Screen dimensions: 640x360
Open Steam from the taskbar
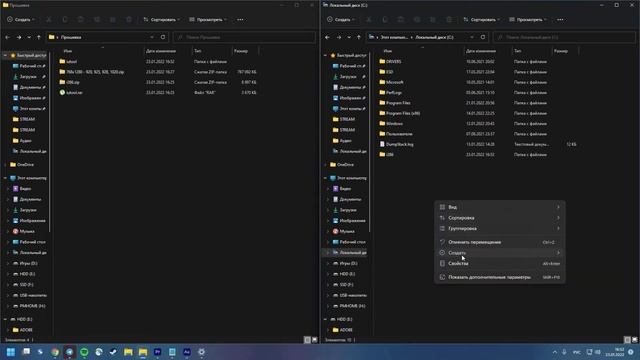click(113, 352)
